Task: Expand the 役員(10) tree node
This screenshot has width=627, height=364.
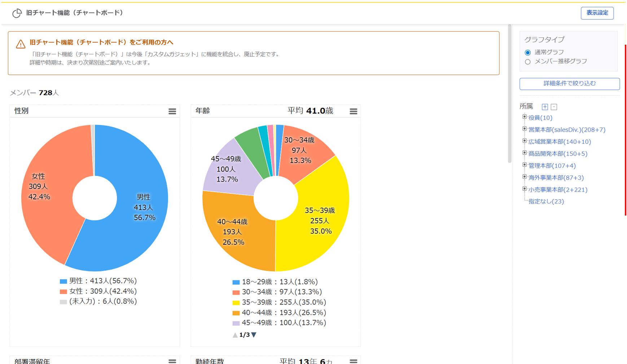Action: pyautogui.click(x=525, y=117)
